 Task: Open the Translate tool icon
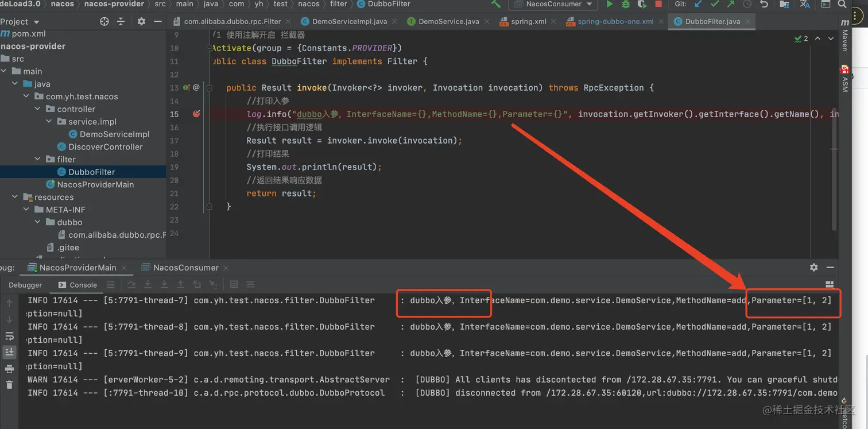coord(805,4)
